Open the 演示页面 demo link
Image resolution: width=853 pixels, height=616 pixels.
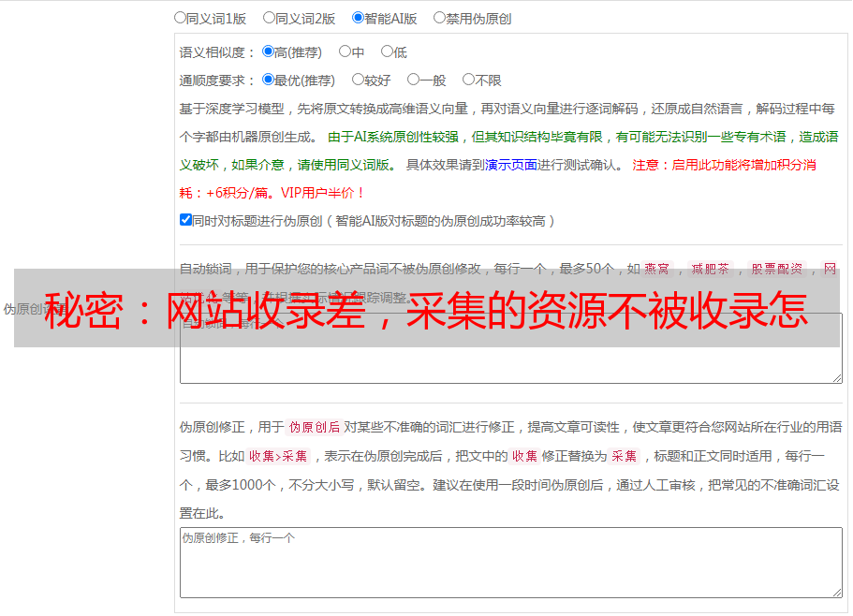pyautogui.click(x=511, y=165)
